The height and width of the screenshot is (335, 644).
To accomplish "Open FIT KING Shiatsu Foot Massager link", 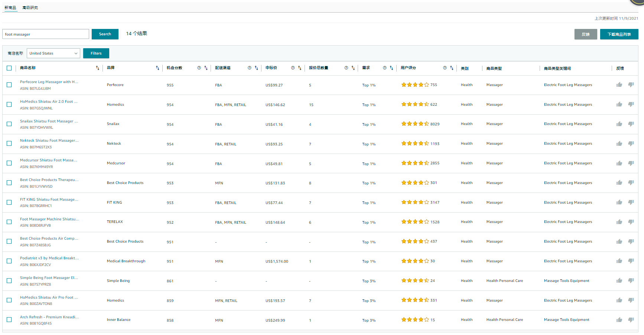I will (x=49, y=200).
